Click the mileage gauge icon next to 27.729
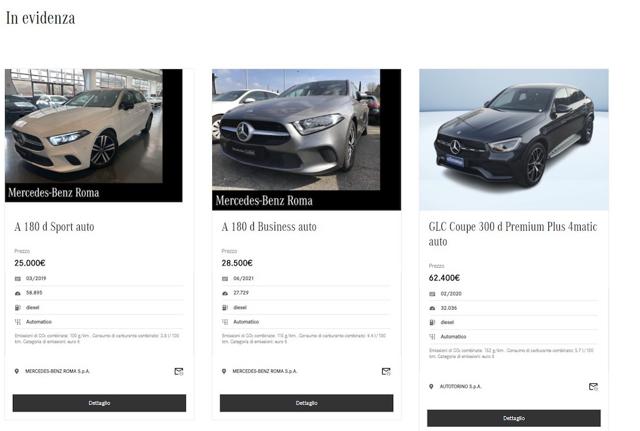 tap(225, 293)
